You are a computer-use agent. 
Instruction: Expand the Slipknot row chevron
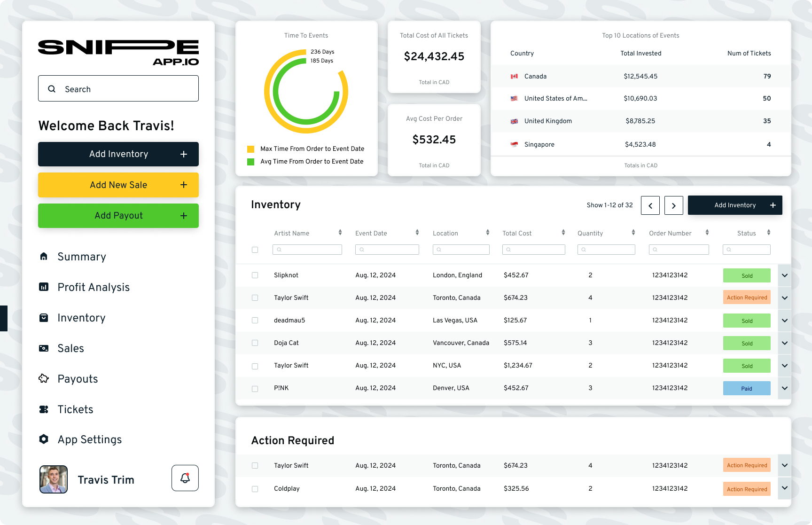coord(785,275)
